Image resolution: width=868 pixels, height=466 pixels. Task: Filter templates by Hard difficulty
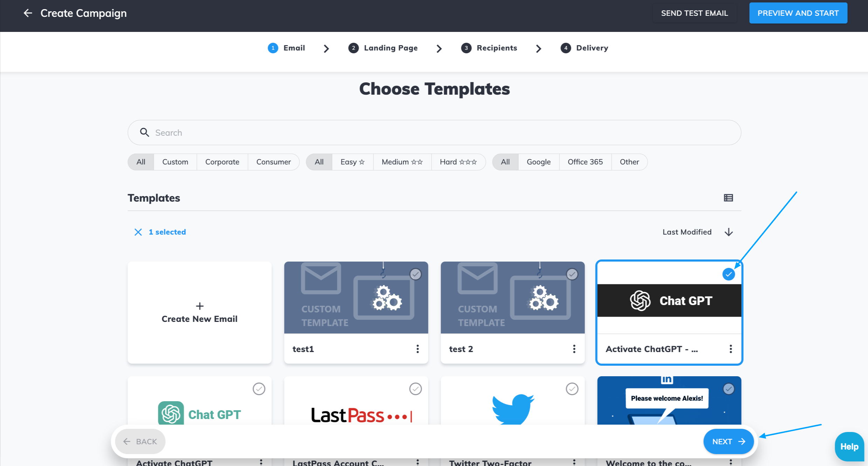point(458,162)
